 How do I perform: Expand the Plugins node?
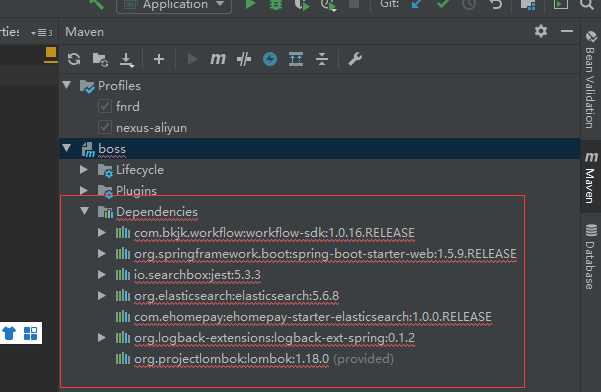point(84,190)
